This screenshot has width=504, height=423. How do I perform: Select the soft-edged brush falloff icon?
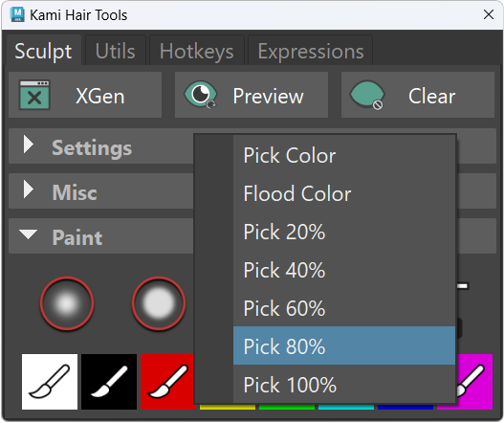tap(67, 303)
